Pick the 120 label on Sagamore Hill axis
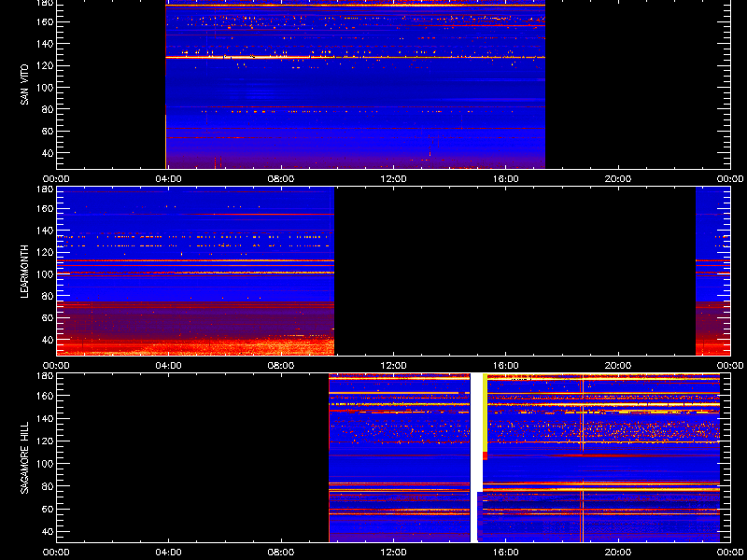 [x=45, y=441]
